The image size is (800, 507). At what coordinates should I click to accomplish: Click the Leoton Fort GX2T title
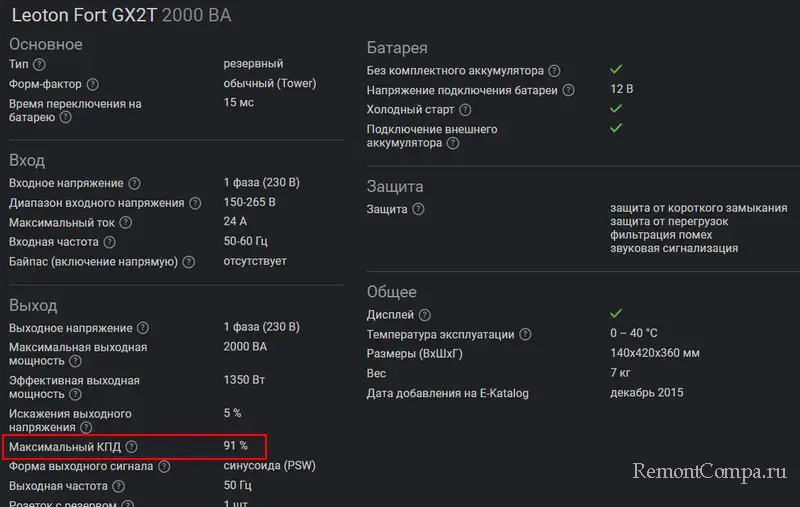(84, 16)
